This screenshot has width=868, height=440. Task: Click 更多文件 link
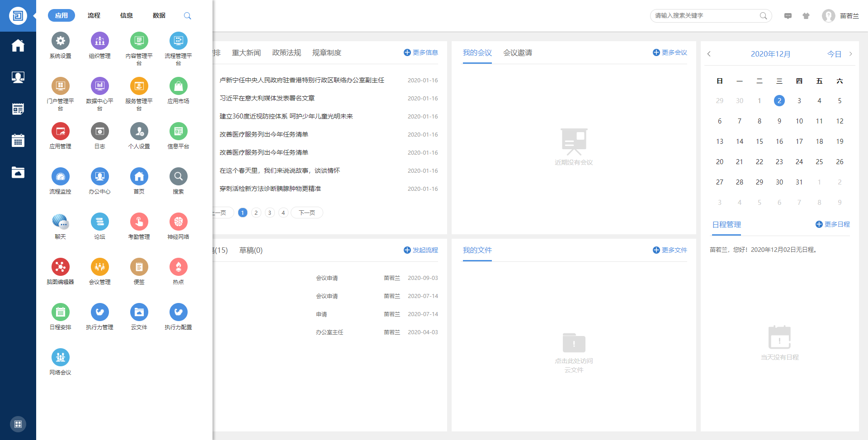[x=670, y=250]
